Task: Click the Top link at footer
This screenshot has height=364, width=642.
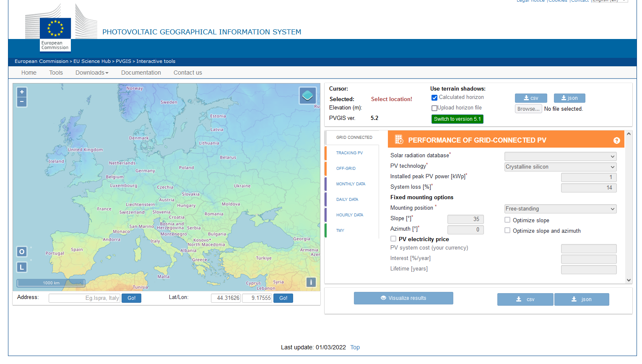Action: pyautogui.click(x=355, y=347)
